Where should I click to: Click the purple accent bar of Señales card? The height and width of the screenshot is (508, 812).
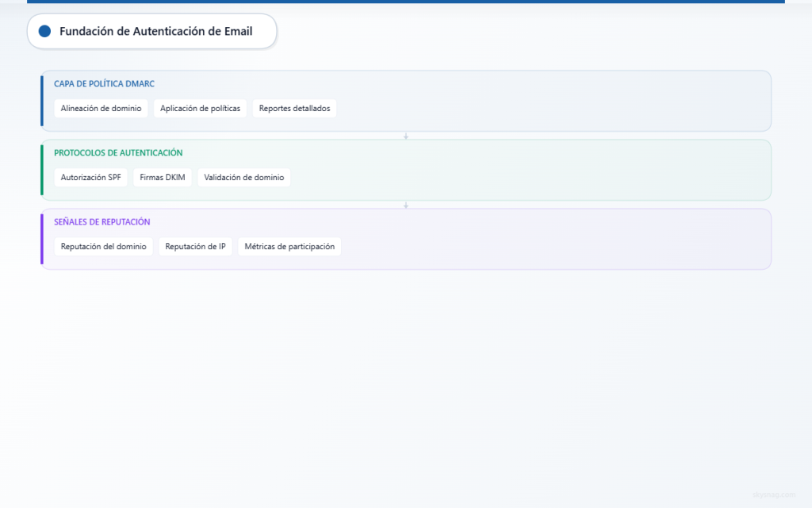(x=42, y=239)
